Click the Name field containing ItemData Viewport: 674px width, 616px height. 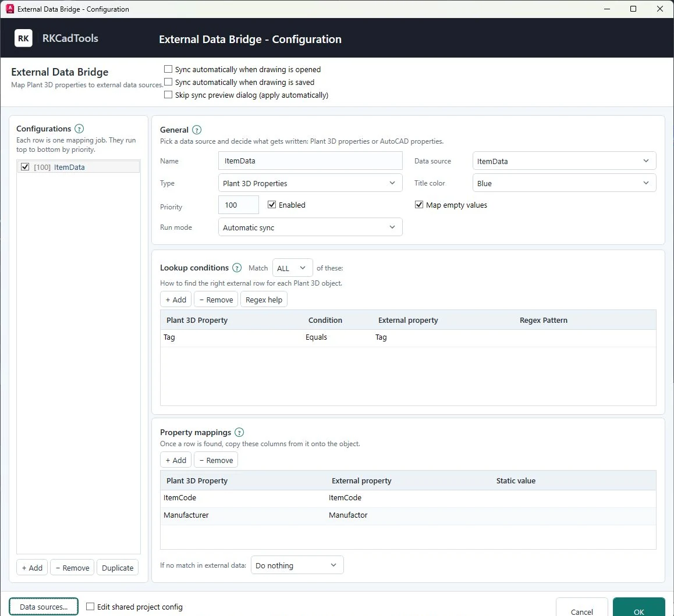click(310, 161)
